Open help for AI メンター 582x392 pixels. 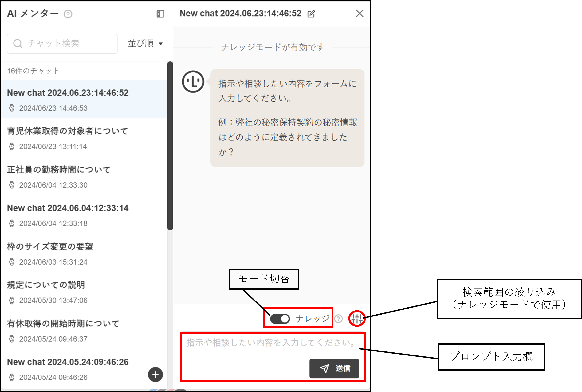[68, 14]
